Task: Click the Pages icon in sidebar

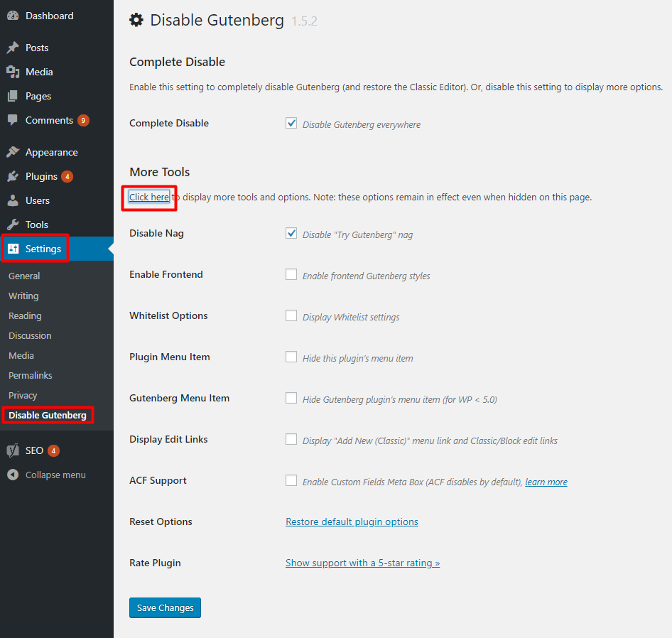Action: 13,96
